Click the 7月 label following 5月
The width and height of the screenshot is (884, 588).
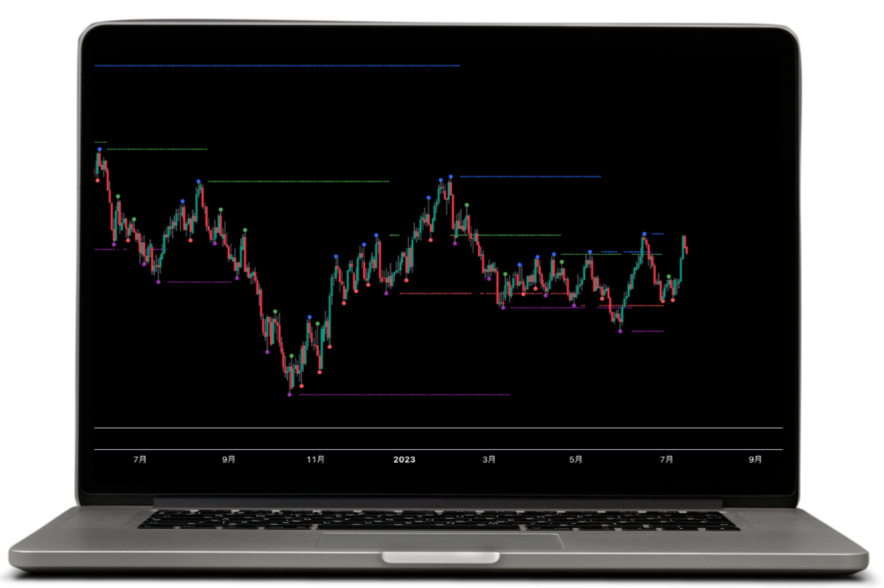[667, 459]
